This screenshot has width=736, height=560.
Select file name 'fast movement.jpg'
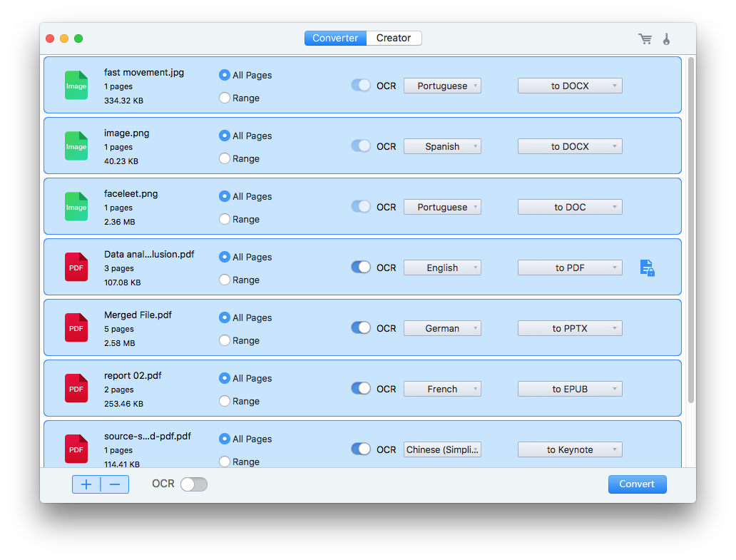[x=144, y=72]
